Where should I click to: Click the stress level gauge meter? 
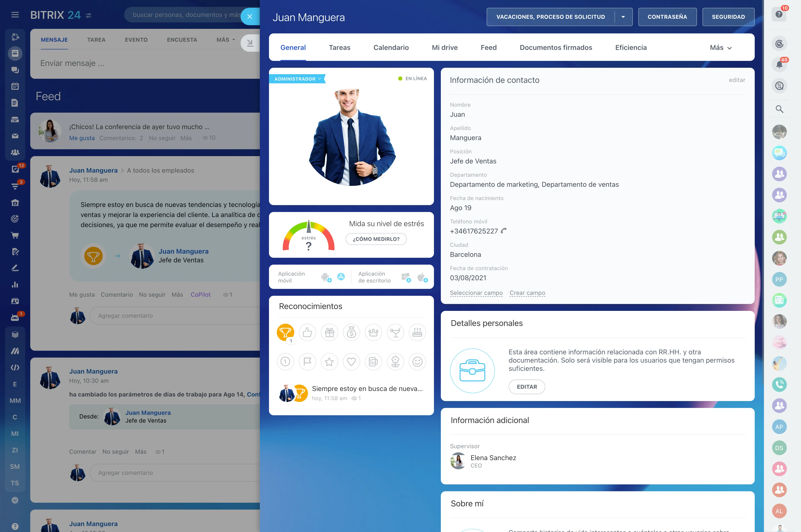click(308, 236)
